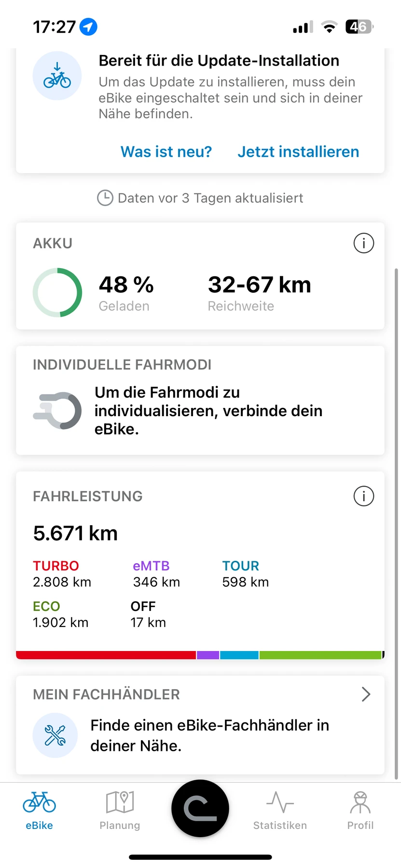This screenshot has width=401, height=868.
Task: Tap the clock icon beside data update text
Action: (105, 198)
